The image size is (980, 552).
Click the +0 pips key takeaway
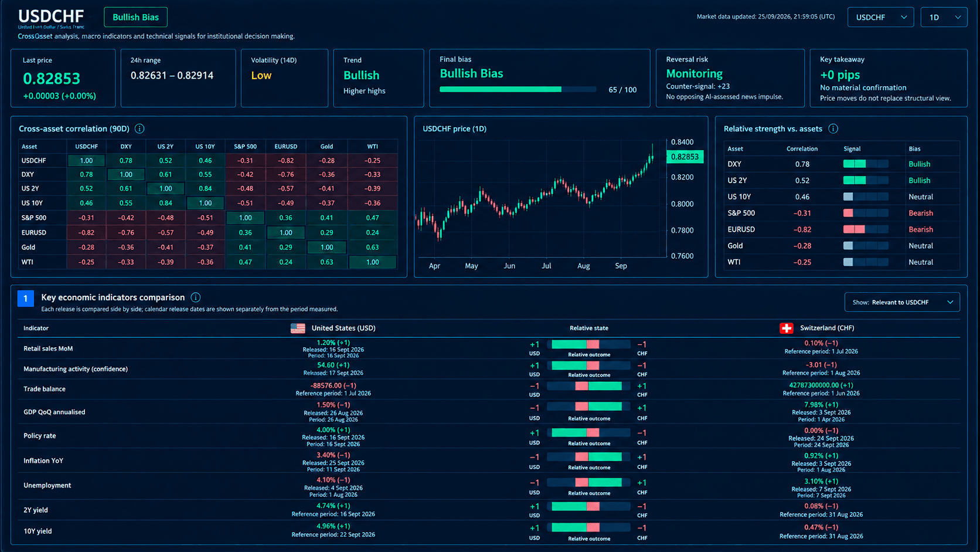pos(840,74)
